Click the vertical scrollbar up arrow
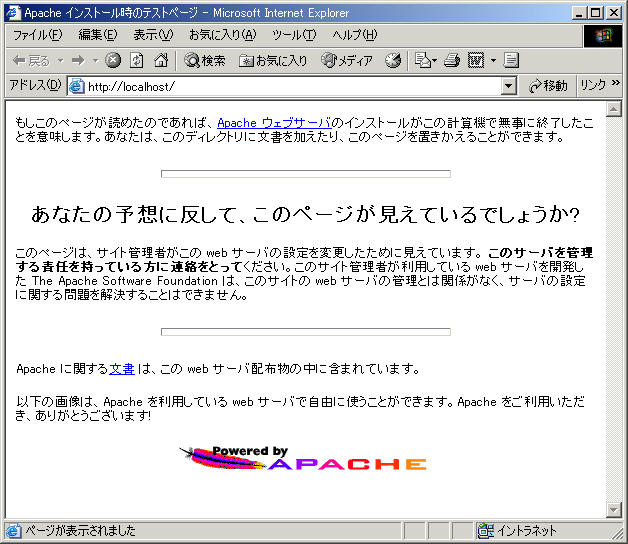The height and width of the screenshot is (544, 628). pyautogui.click(x=614, y=109)
